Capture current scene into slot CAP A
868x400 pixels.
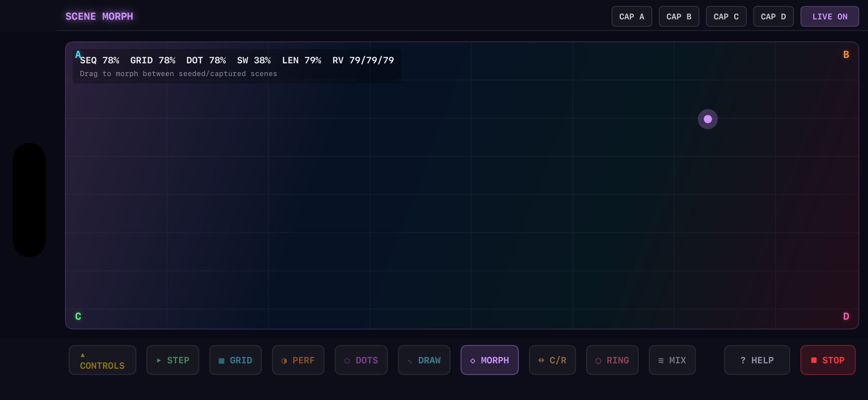632,16
